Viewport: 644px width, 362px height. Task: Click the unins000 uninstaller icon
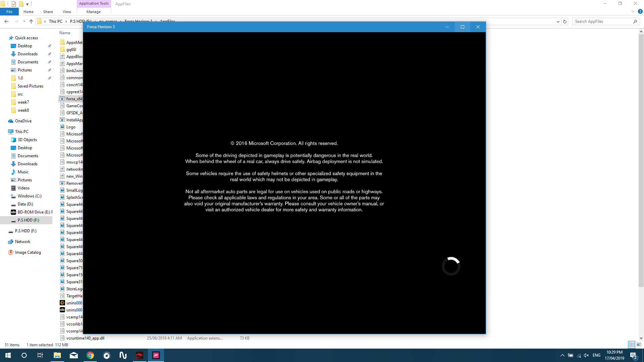click(x=62, y=302)
